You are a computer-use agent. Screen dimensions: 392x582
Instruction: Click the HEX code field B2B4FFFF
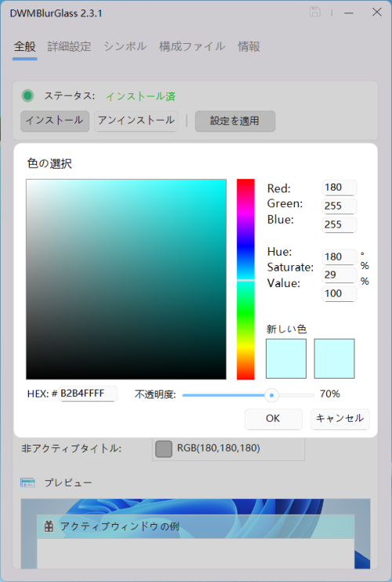coord(88,394)
